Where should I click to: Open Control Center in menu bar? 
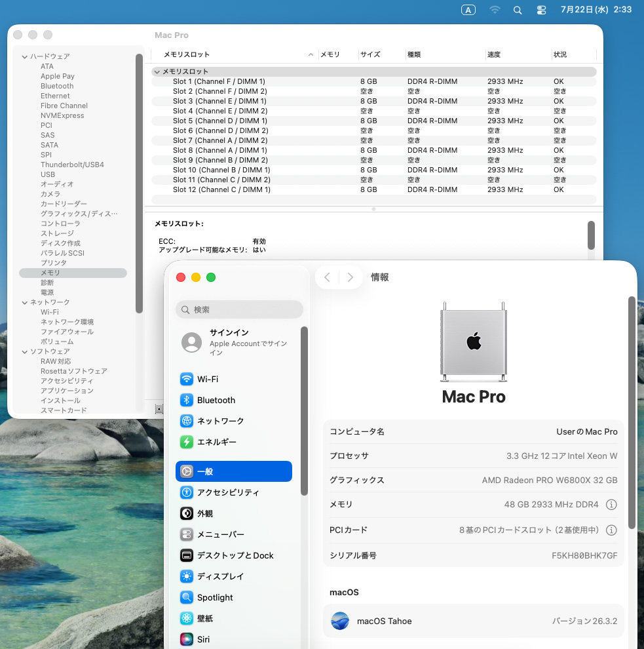541,10
